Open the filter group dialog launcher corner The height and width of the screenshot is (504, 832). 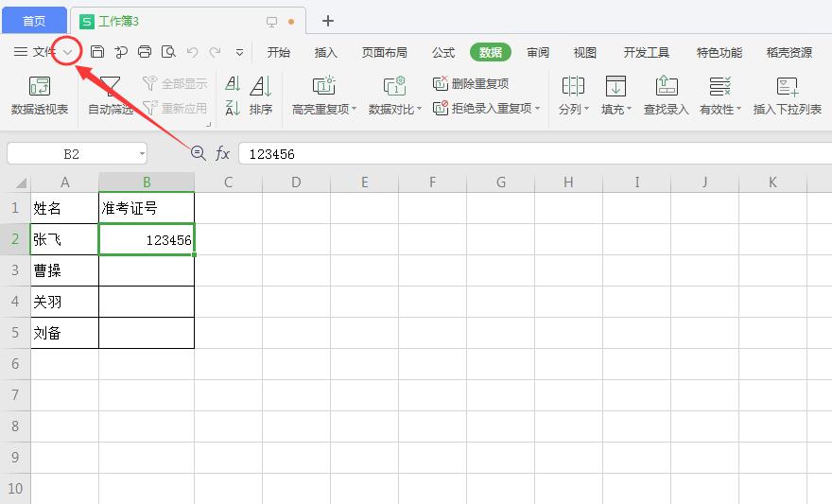click(x=209, y=124)
